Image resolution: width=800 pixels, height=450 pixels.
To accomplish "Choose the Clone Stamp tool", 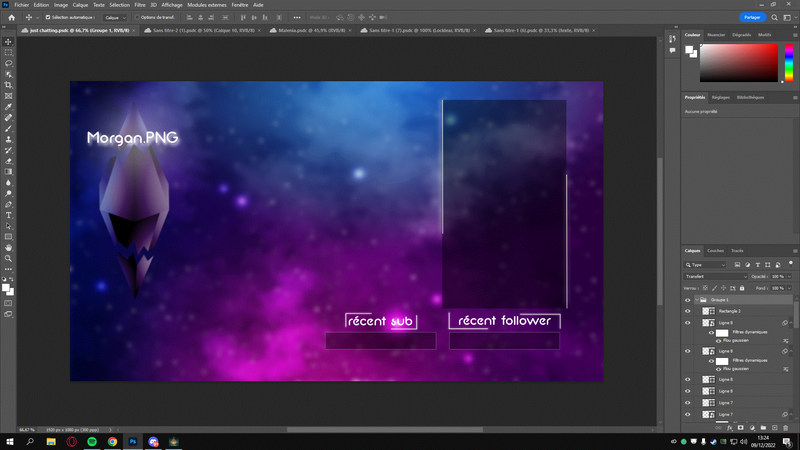I will [x=8, y=139].
